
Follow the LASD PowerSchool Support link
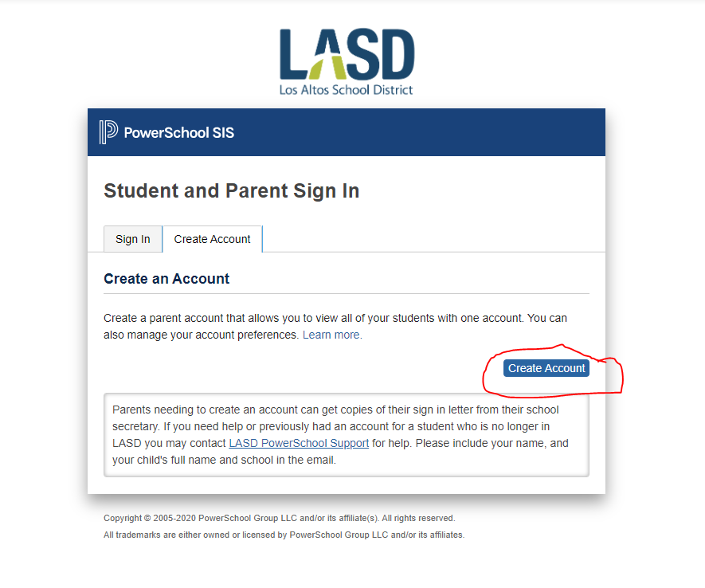click(x=298, y=442)
